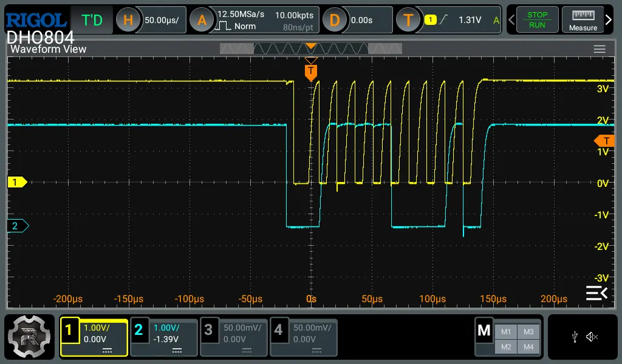Screen dimensions: 622x364
Task: Tap the waveform memory overview bar
Action: point(310,49)
